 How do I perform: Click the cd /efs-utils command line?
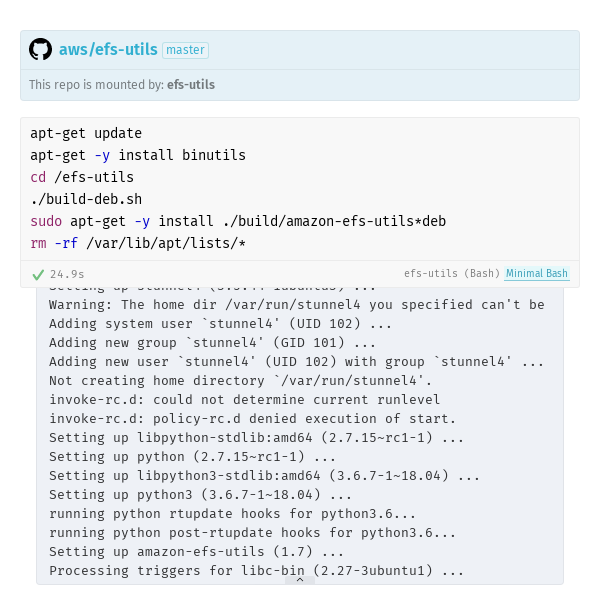click(x=82, y=177)
